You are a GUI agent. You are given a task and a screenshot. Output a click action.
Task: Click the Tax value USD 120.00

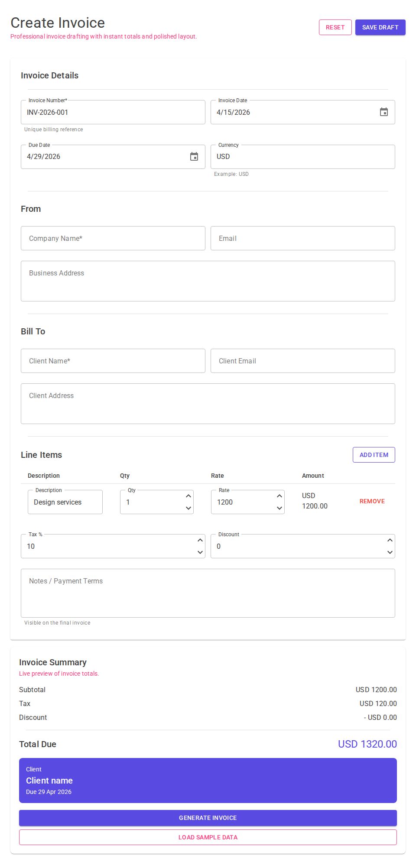pos(378,703)
